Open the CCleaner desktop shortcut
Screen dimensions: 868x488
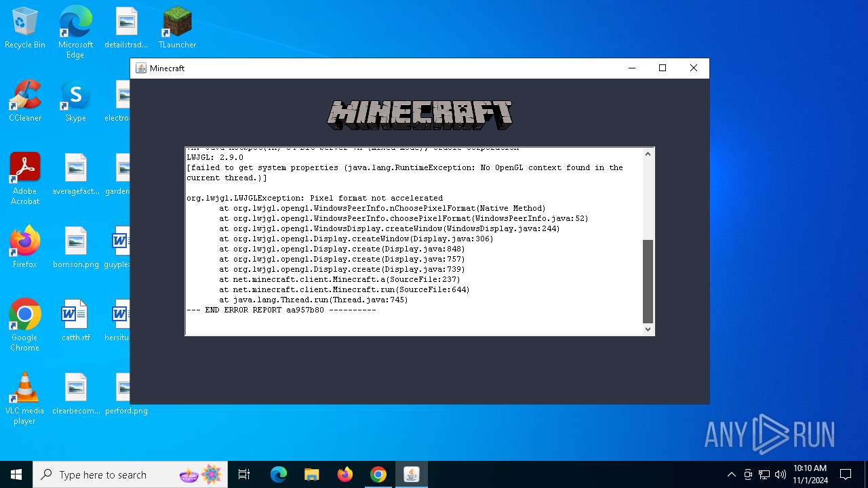(25, 102)
